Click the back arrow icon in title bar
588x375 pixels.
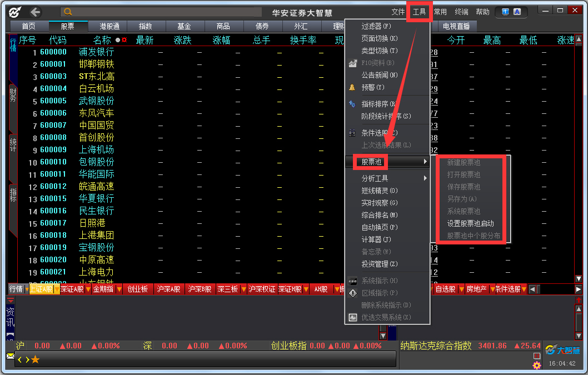pyautogui.click(x=35, y=12)
